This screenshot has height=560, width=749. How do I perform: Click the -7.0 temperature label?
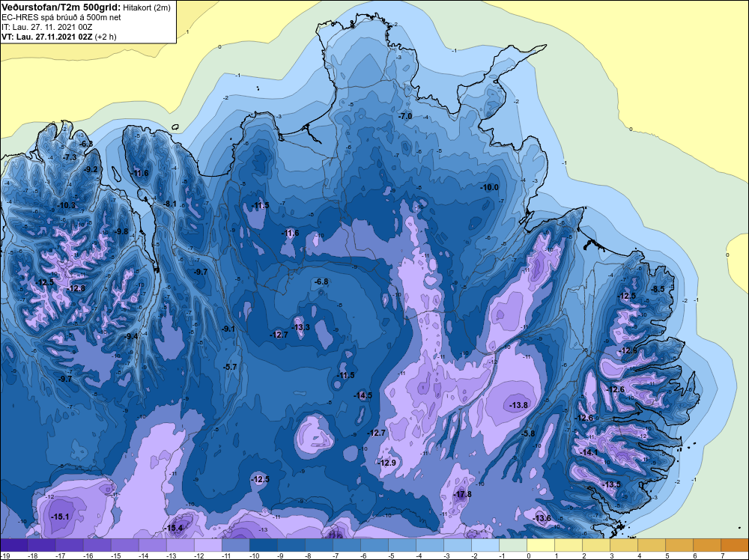tap(405, 117)
